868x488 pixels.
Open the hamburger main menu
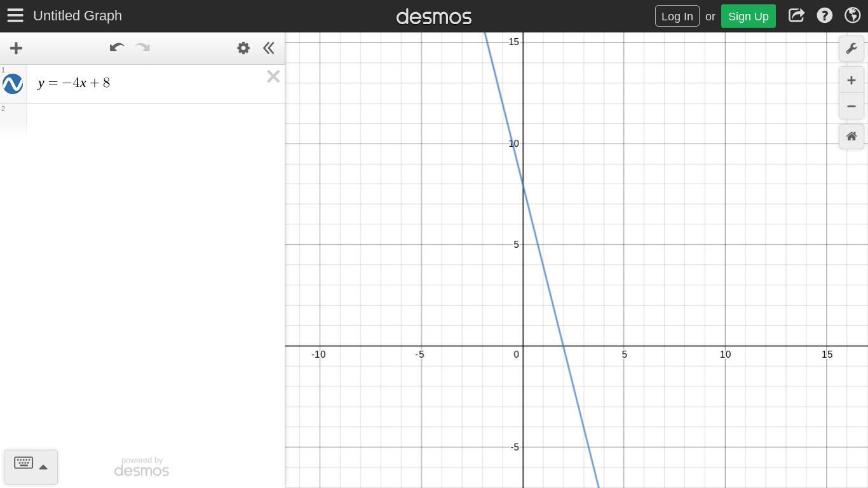coord(15,15)
